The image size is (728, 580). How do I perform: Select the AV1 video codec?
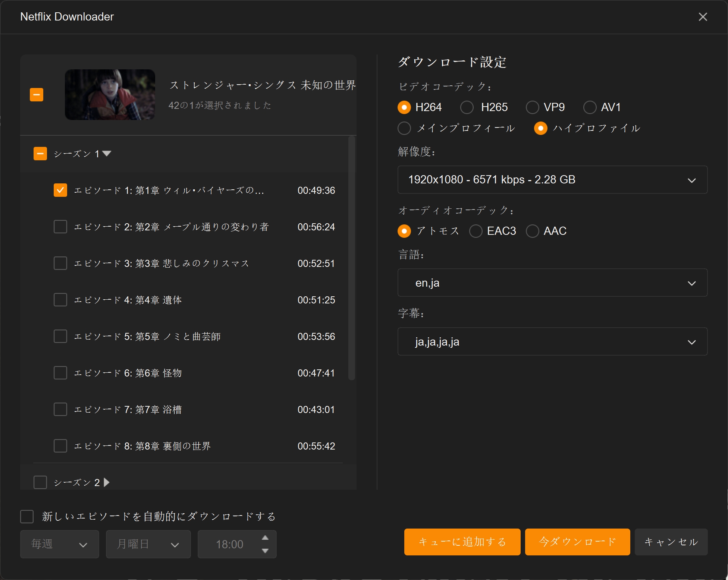pos(590,107)
